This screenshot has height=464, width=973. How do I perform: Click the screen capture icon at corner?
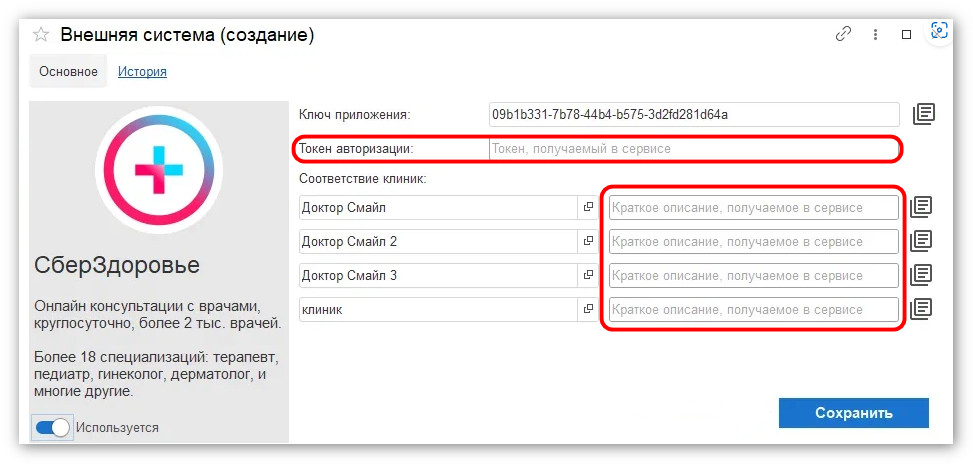coord(939,30)
